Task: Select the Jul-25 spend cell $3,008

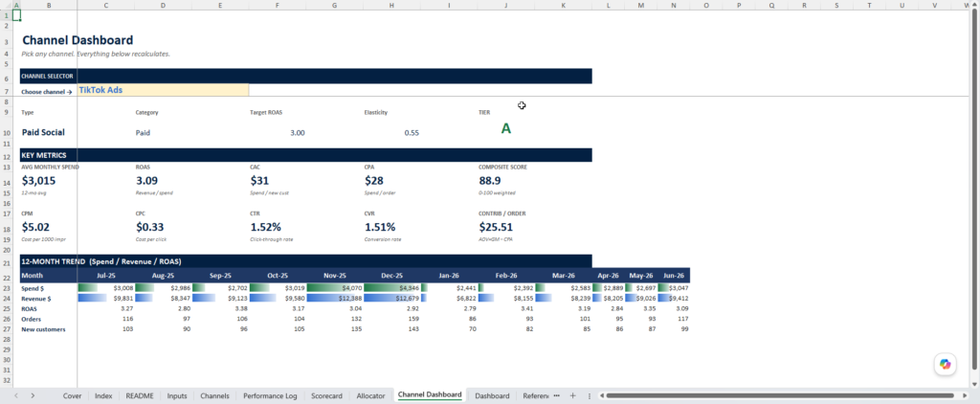Action: (105, 288)
